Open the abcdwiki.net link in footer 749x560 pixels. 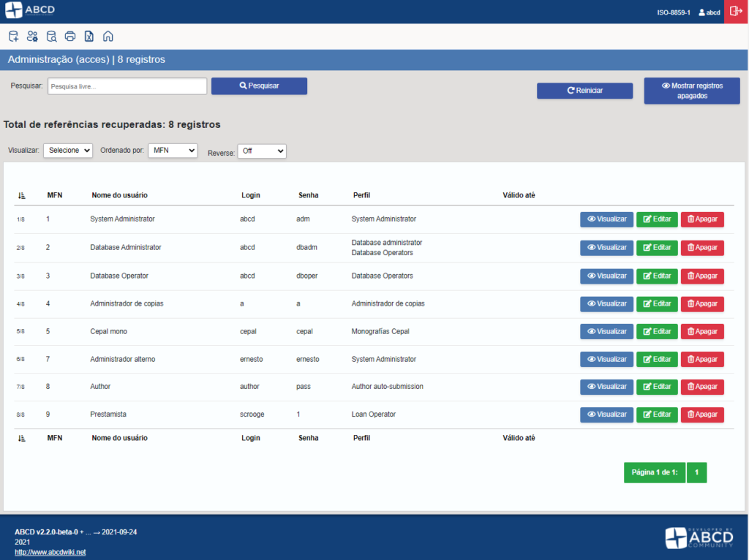pyautogui.click(x=50, y=553)
